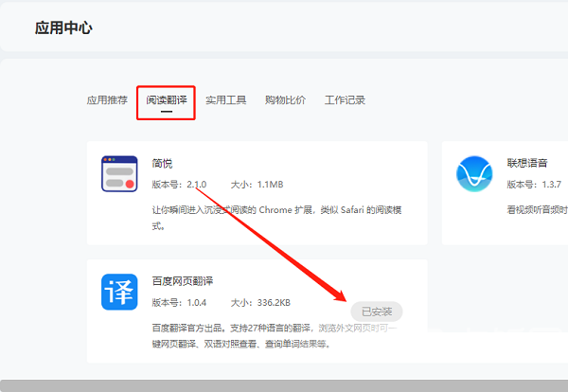Go to the 购物比价 tab
This screenshot has height=392, width=568.
pyautogui.click(x=285, y=100)
